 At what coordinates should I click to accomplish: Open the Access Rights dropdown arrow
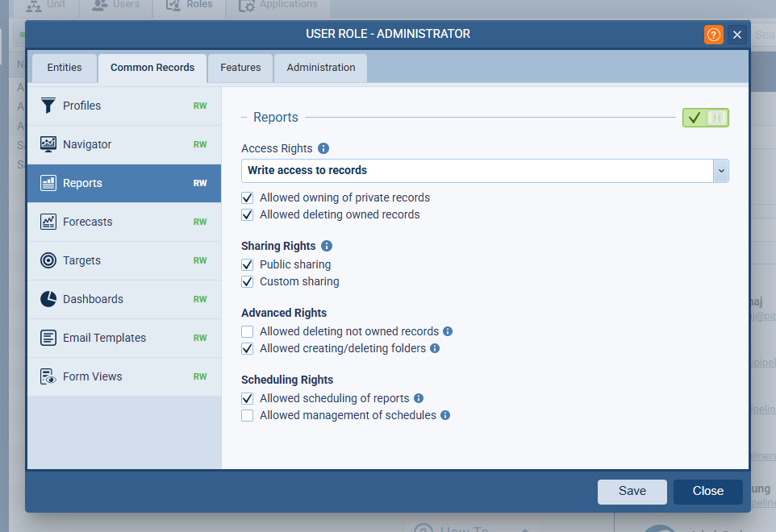click(720, 171)
